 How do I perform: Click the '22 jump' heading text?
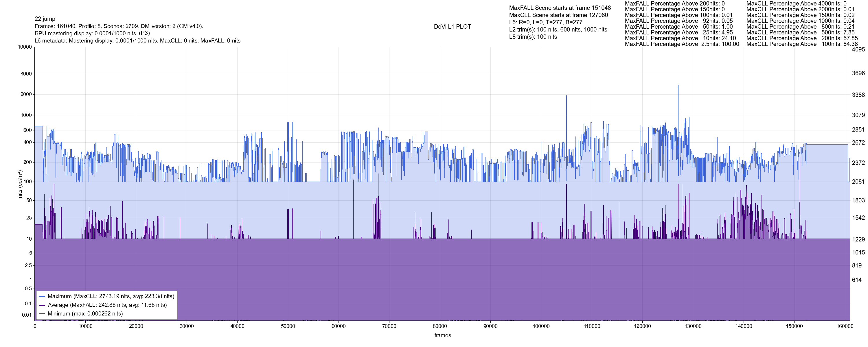point(45,19)
